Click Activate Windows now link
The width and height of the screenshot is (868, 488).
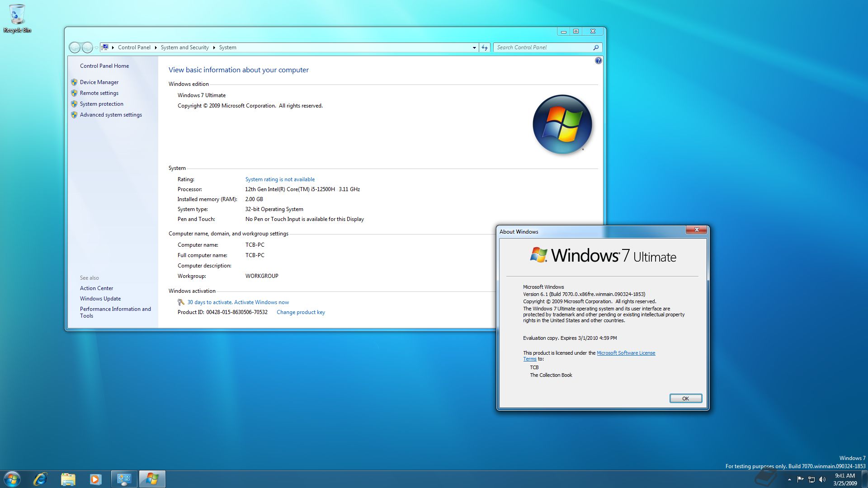point(261,302)
